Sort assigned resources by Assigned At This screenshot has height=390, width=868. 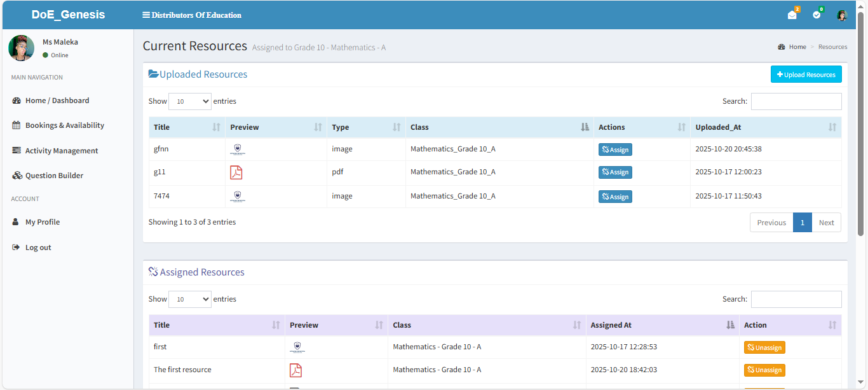[661, 325]
